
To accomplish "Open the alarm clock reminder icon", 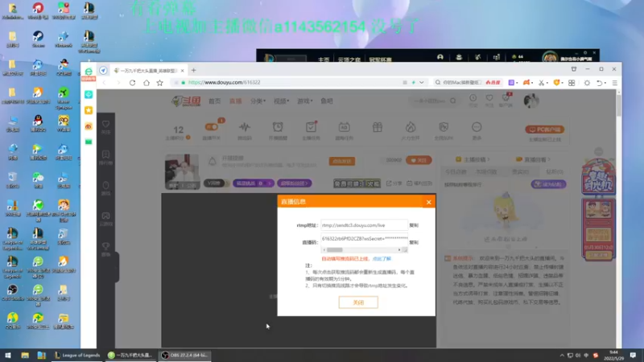I will 278,127.
